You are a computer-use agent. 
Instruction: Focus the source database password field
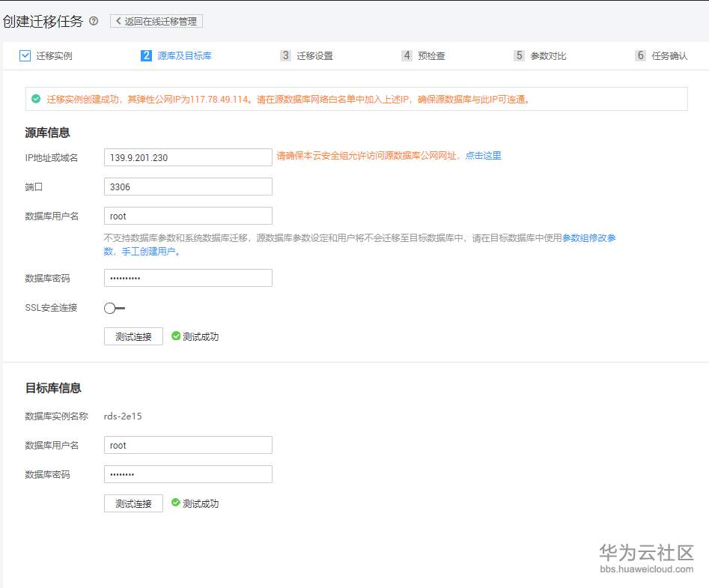click(188, 278)
